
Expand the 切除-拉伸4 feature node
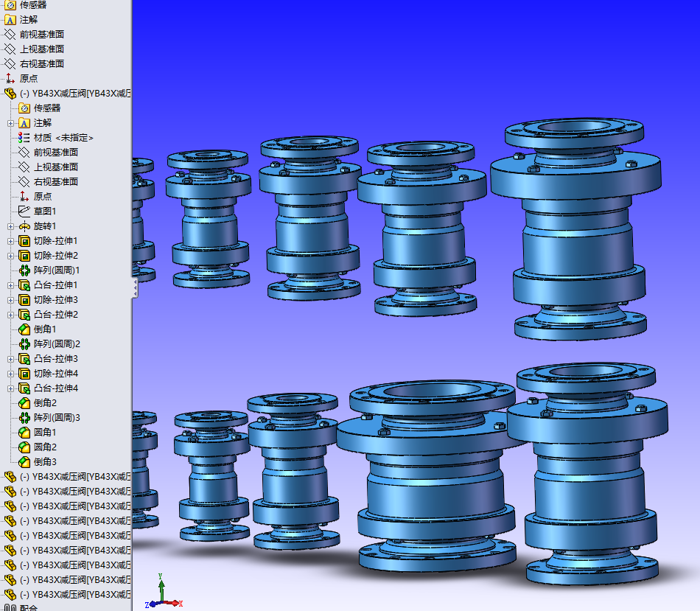(11, 374)
